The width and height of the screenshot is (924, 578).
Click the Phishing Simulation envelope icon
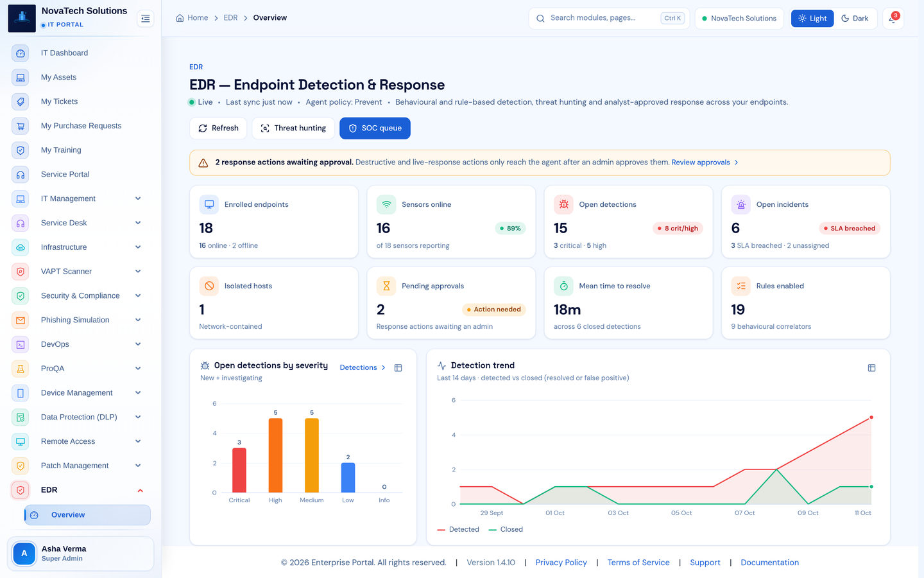[21, 320]
